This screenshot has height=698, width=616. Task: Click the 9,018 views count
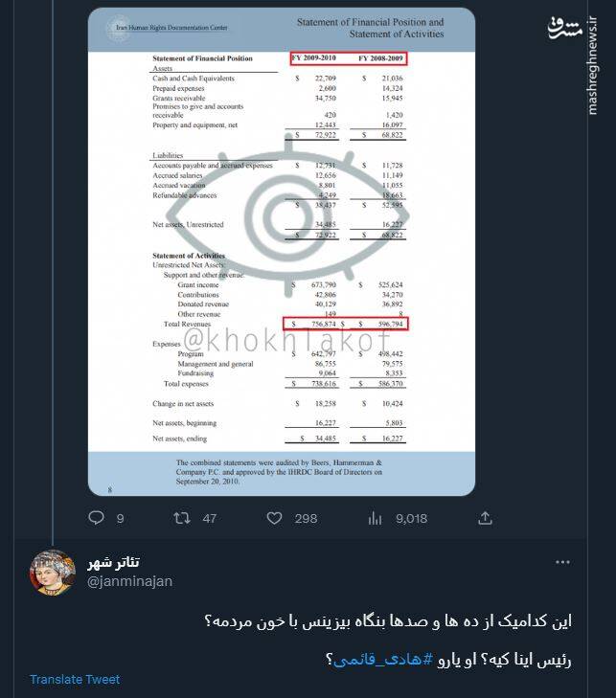coord(411,518)
